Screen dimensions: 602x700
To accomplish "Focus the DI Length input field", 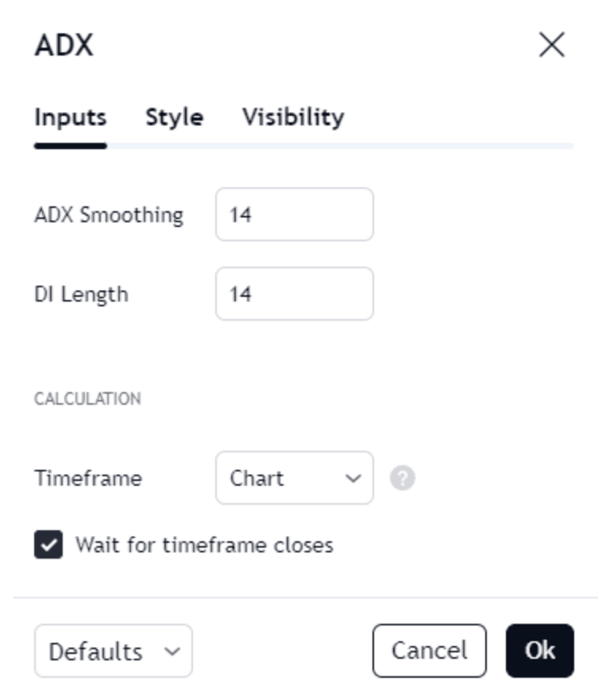I will (295, 294).
